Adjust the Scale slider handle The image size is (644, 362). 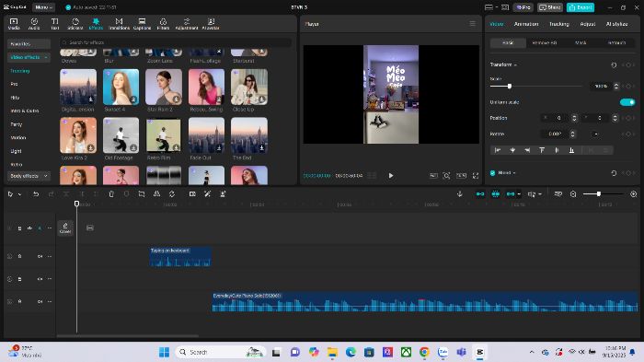510,87
